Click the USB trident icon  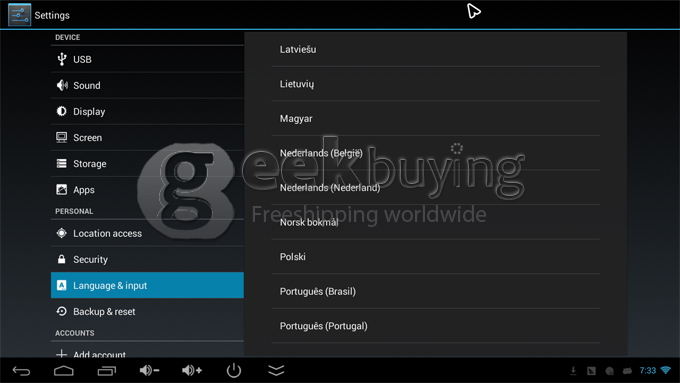click(62, 59)
